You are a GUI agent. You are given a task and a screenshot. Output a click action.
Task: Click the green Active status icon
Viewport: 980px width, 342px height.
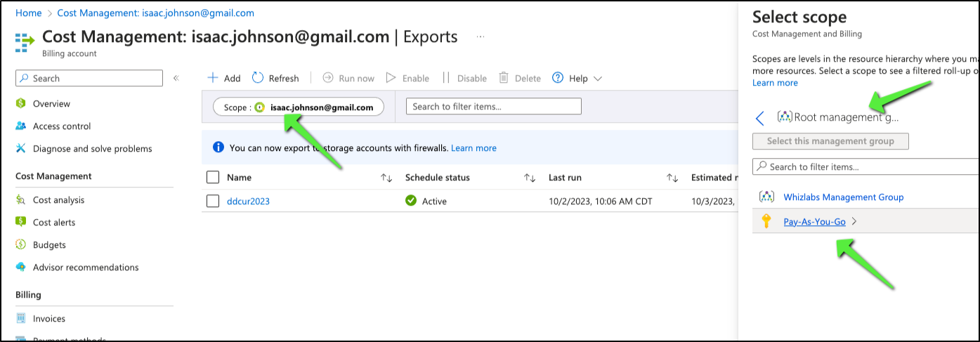[411, 201]
